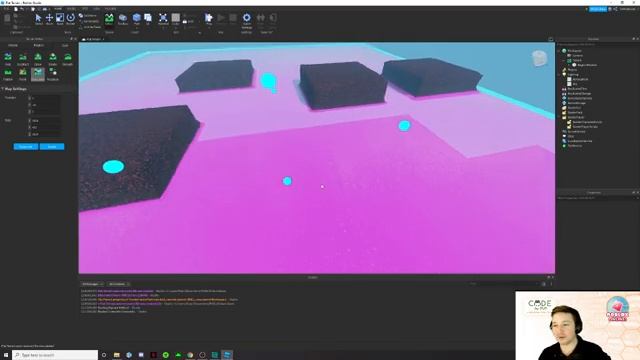Switch to the VIEW ribbon tab
640x360 pixels.
pos(96,9)
